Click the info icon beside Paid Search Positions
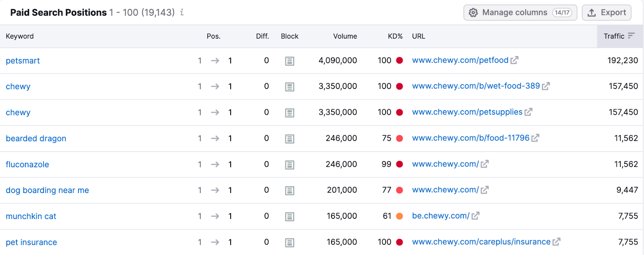The width and height of the screenshot is (644, 255). (x=182, y=12)
